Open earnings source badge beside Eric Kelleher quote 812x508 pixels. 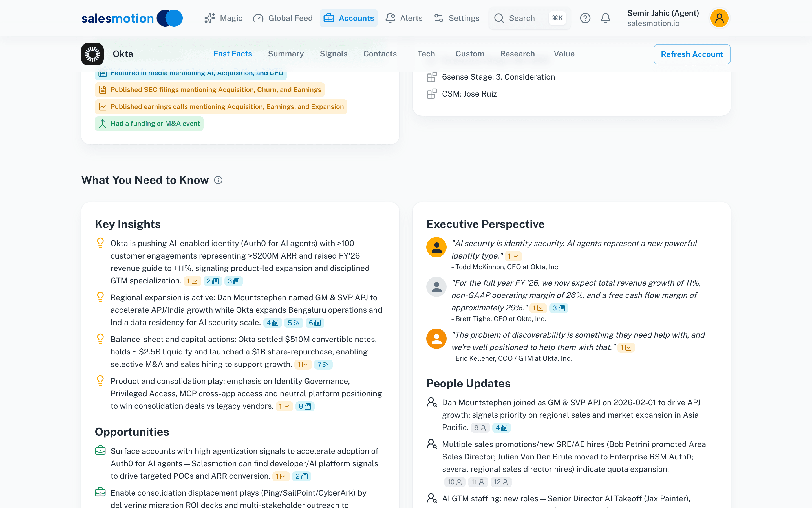coord(626,348)
